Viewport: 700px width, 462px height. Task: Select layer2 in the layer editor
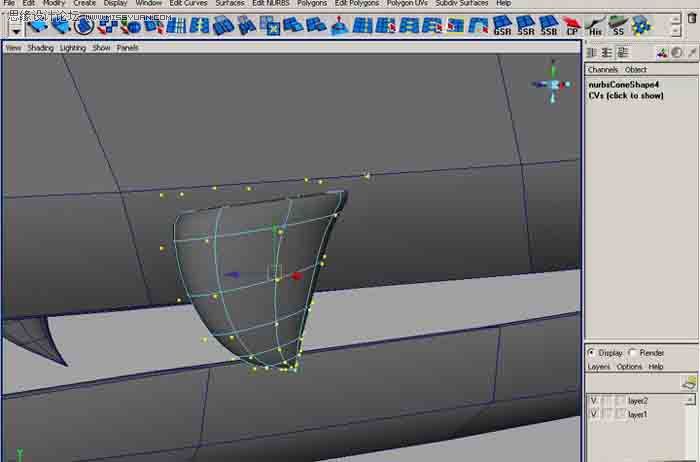(638, 400)
